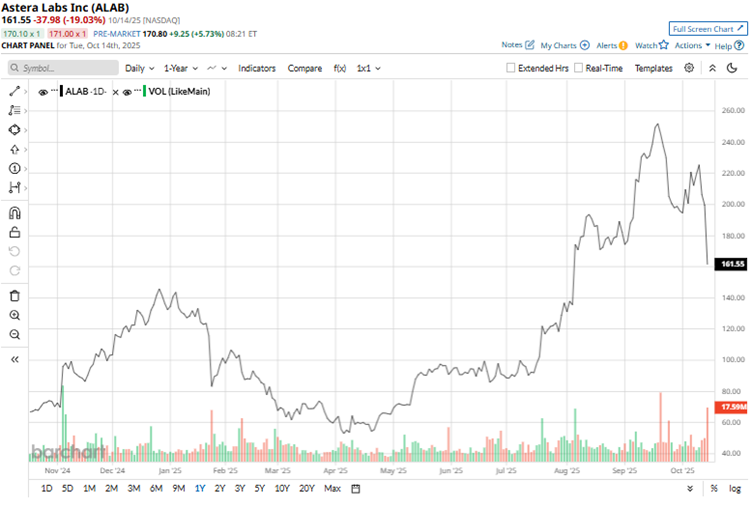
Task: Toggle log scale button
Action: pos(735,488)
